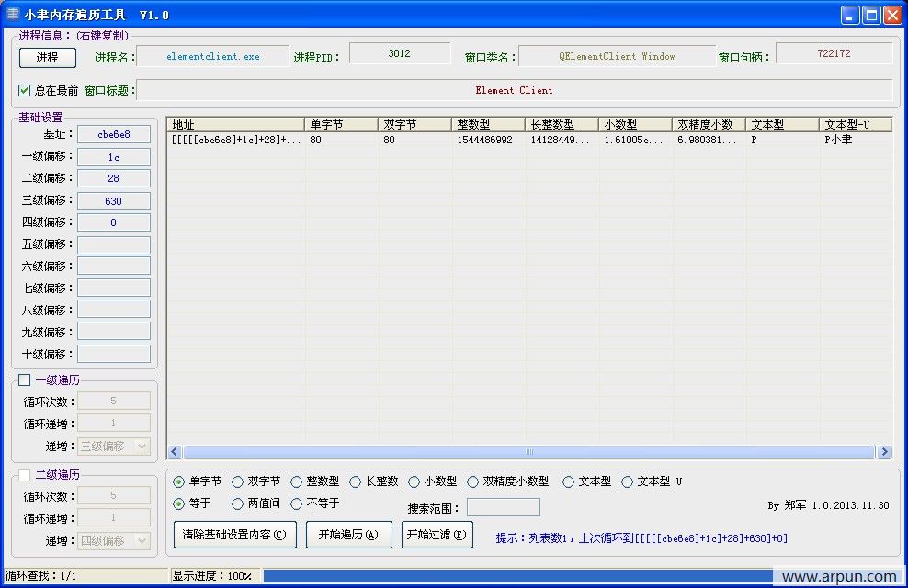Select the 双字节 data type radio button
Image resolution: width=908 pixels, height=588 pixels.
238,481
